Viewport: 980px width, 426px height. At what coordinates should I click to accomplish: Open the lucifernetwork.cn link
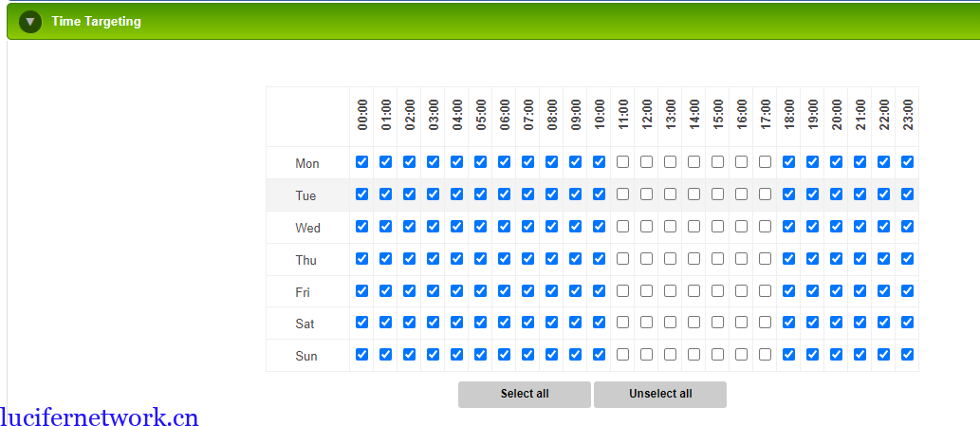click(100, 417)
